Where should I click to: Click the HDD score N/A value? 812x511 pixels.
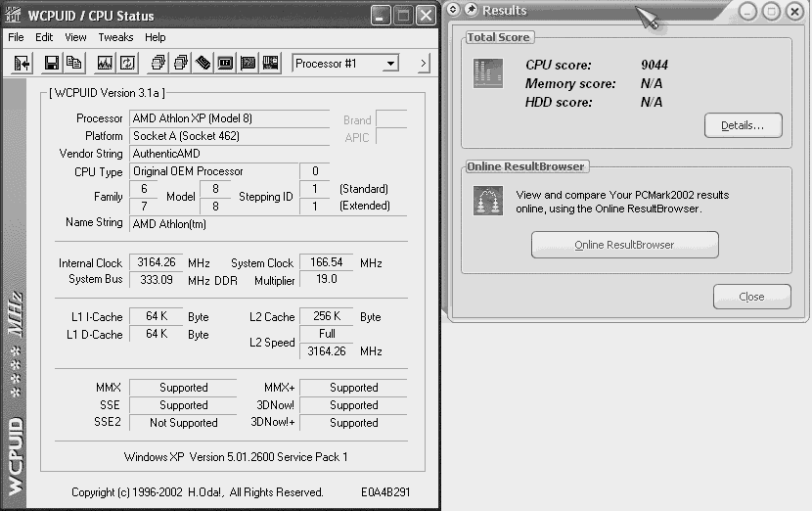[652, 102]
